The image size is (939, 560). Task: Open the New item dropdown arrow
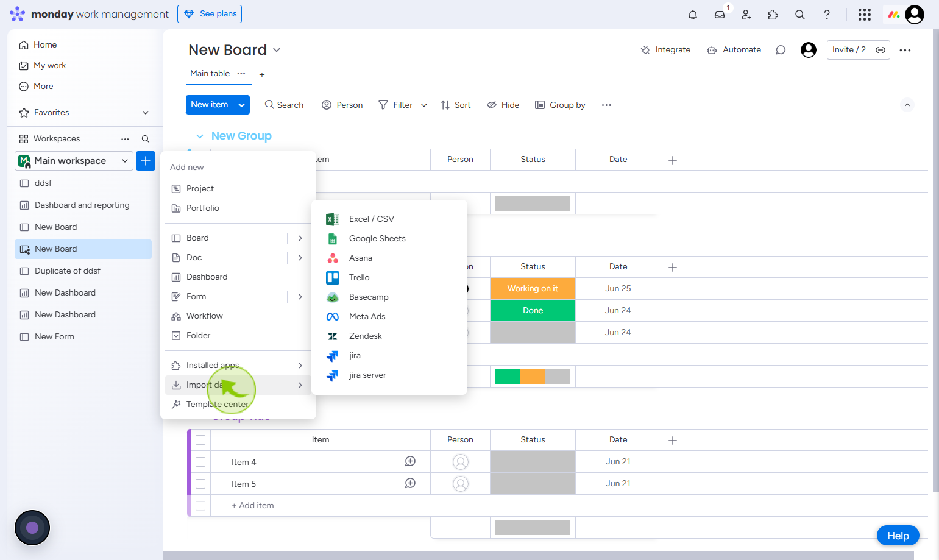(242, 105)
